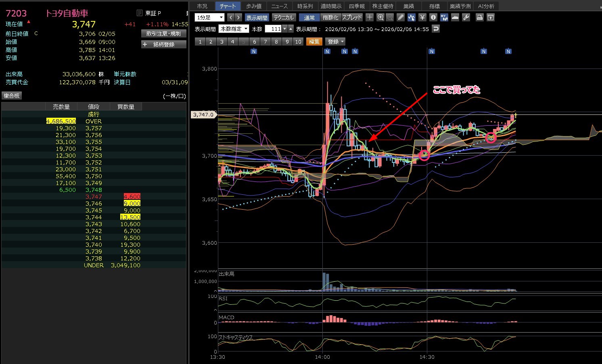The height and width of the screenshot is (364, 602).
Task: Click the orange 編集 button
Action: (x=314, y=42)
